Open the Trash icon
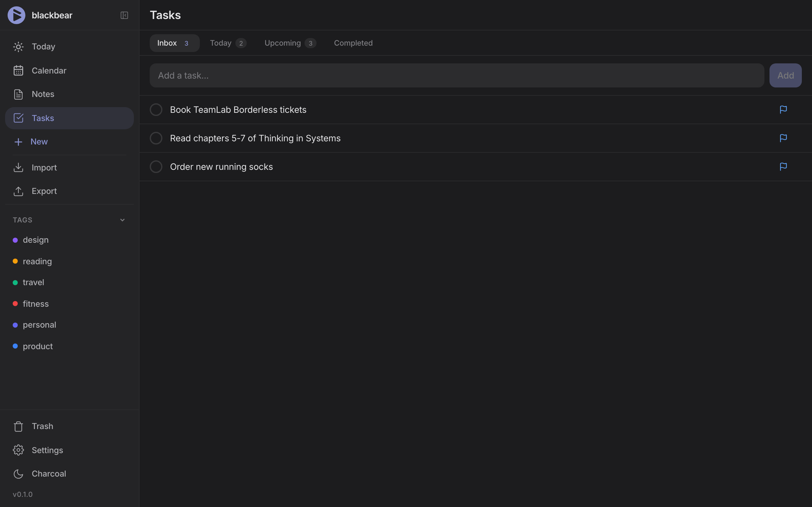Viewport: 812px width, 507px height. pos(18,426)
